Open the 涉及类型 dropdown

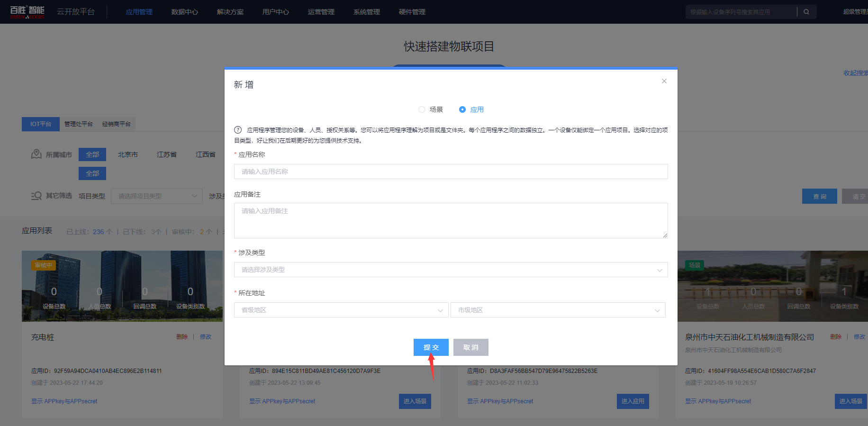pos(451,270)
